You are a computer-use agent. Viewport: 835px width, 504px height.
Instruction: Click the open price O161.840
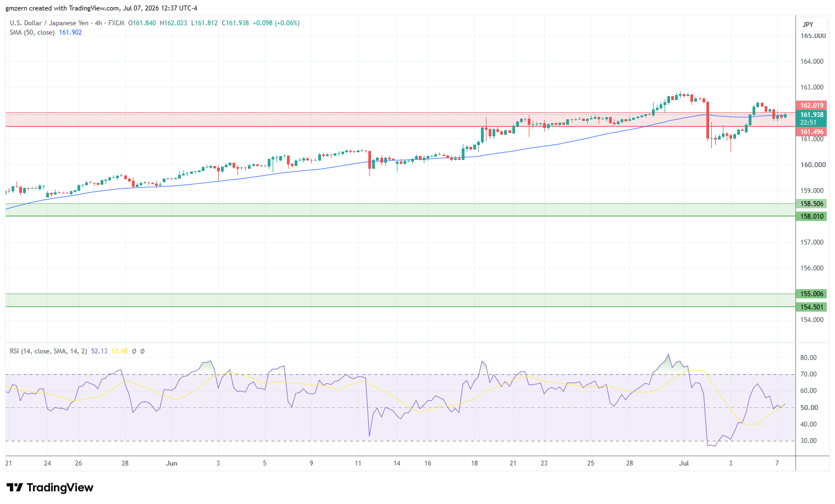tap(142, 23)
